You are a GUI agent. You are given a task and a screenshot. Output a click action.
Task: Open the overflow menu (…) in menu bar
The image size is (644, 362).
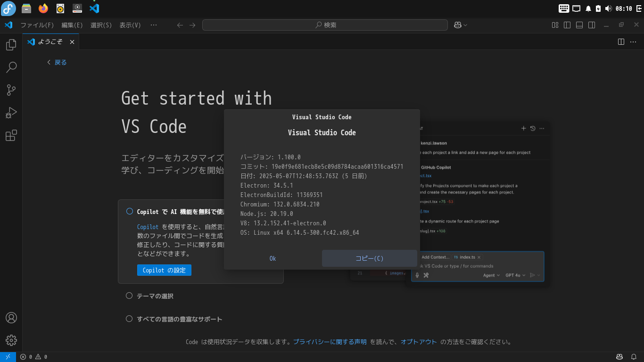coord(154,25)
